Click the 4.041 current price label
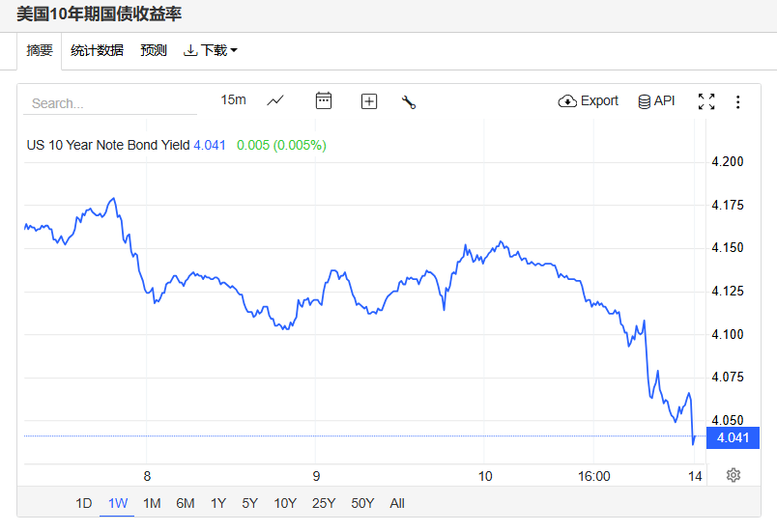 point(733,437)
